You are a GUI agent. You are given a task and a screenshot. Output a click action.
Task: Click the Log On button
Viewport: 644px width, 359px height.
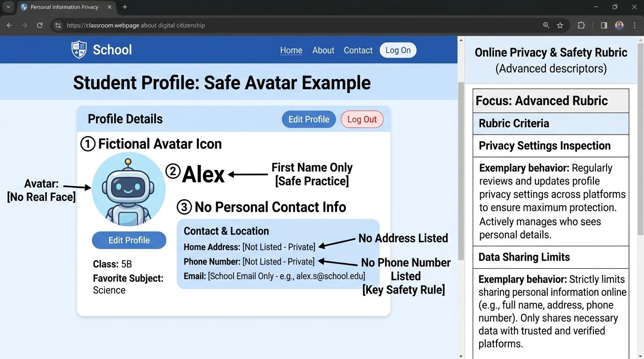pyautogui.click(x=398, y=50)
